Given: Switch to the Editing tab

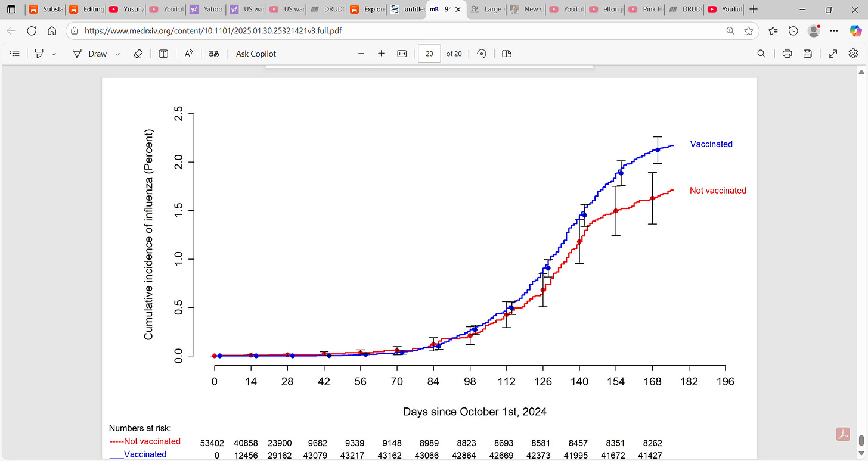Looking at the screenshot, I should (85, 10).
